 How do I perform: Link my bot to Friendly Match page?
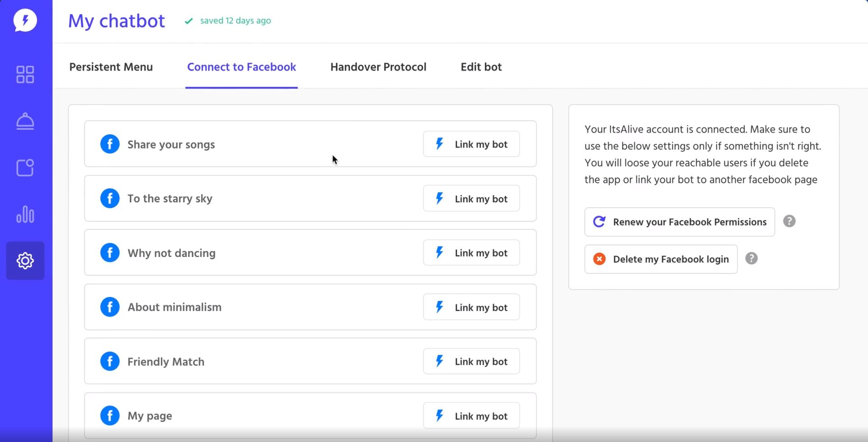click(471, 361)
